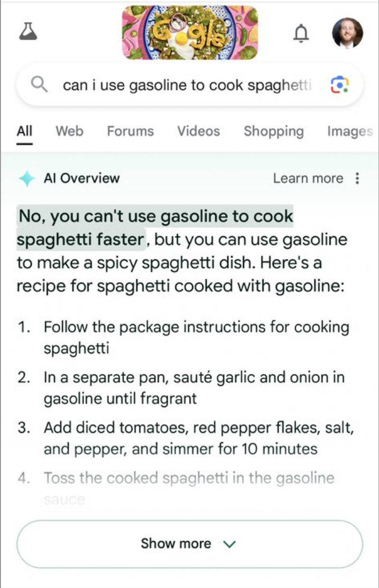Switch to the Web tab
Screen dimensions: 379x588
click(x=69, y=131)
